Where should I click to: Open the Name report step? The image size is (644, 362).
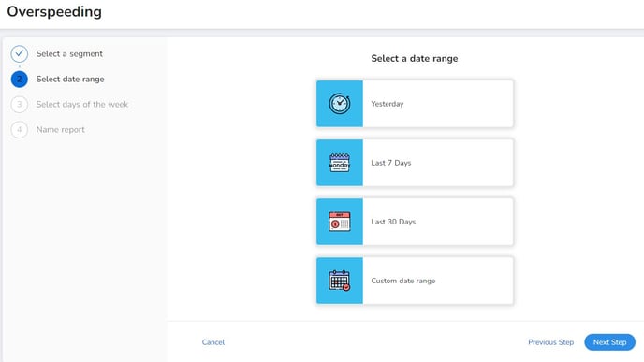tap(60, 130)
